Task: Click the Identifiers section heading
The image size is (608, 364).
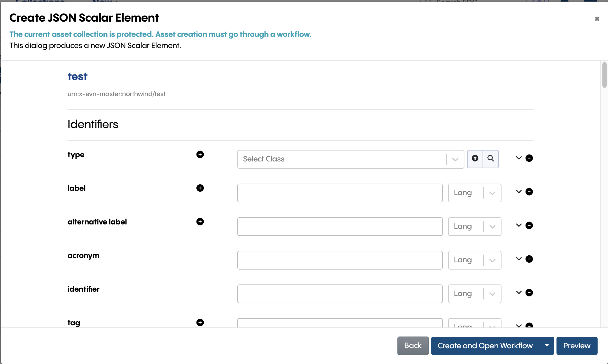Action: [93, 124]
